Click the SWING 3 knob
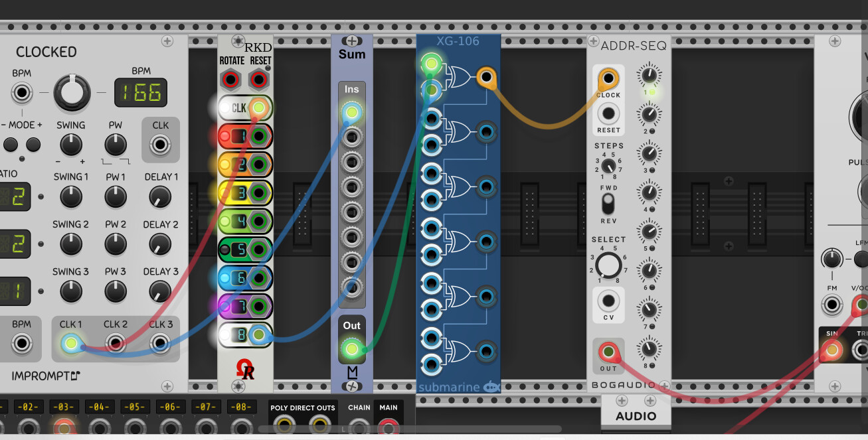Image resolution: width=868 pixels, height=440 pixels. tap(70, 291)
